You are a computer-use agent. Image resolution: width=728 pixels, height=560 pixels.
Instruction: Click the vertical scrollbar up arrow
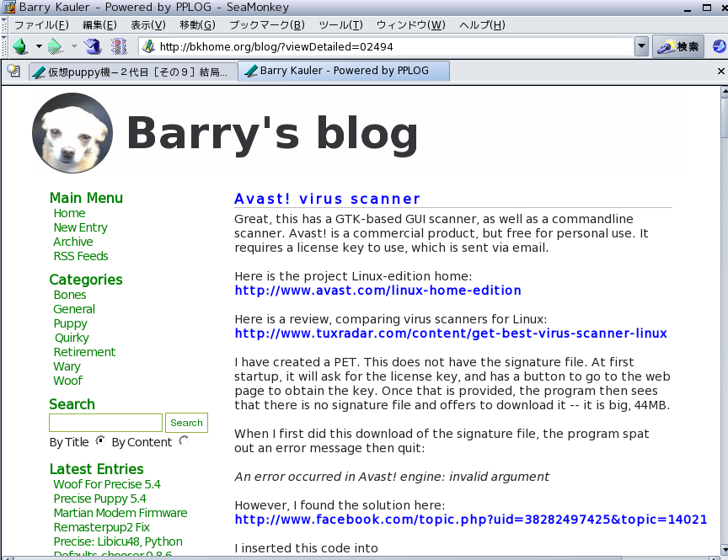[725, 92]
